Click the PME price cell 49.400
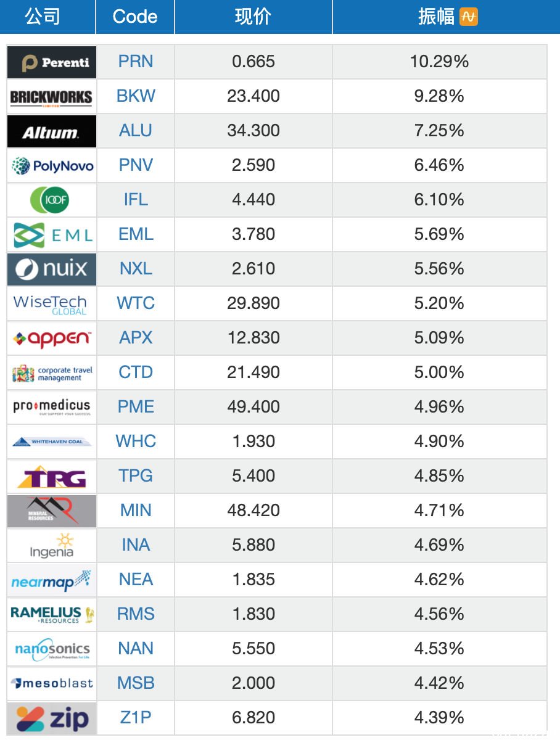Viewport: 560px width, 740px height. click(253, 407)
